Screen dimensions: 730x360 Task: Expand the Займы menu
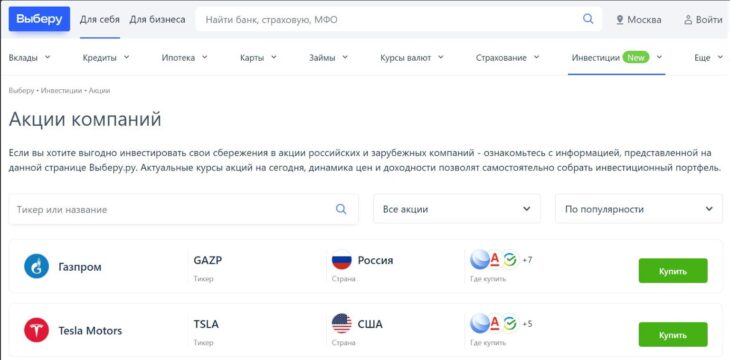(328, 58)
